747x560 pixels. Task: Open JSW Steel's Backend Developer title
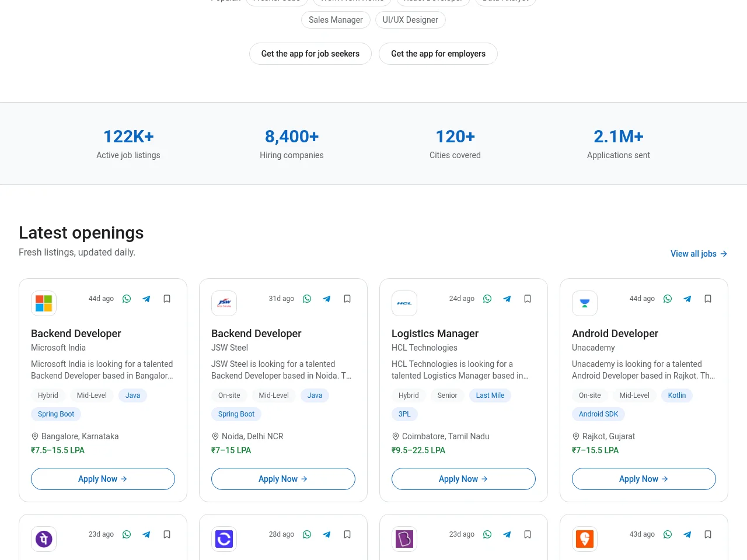point(256,334)
